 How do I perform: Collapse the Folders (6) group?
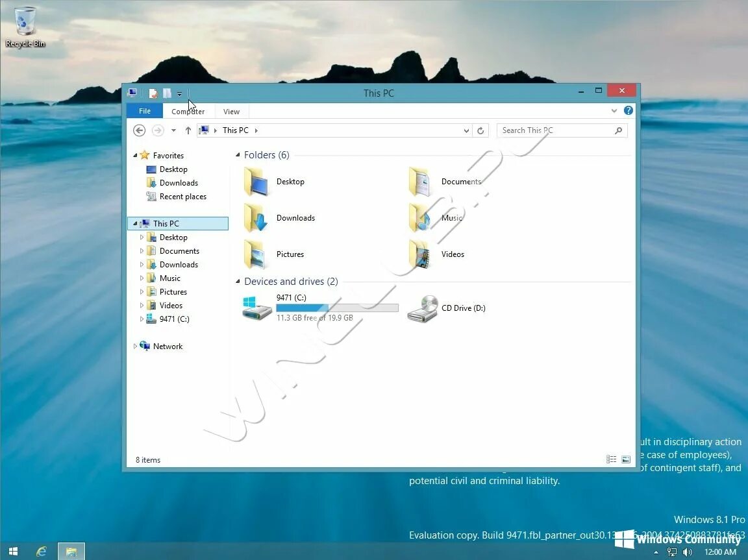click(238, 155)
